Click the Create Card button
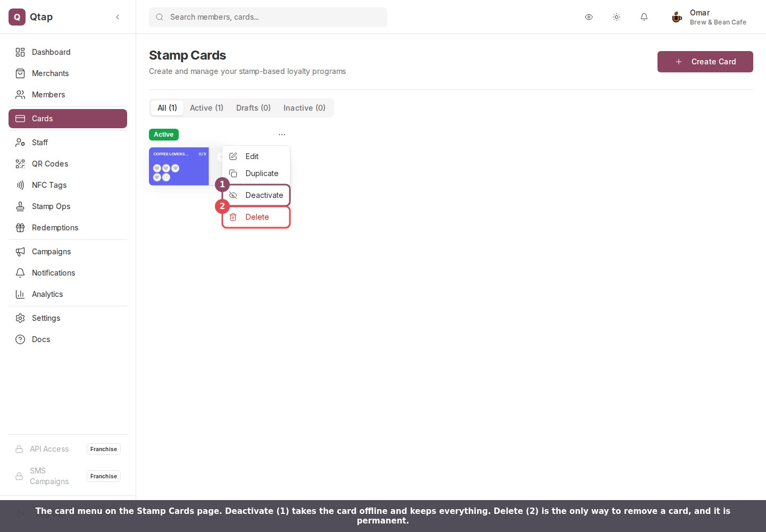The height and width of the screenshot is (532, 766). pos(705,62)
